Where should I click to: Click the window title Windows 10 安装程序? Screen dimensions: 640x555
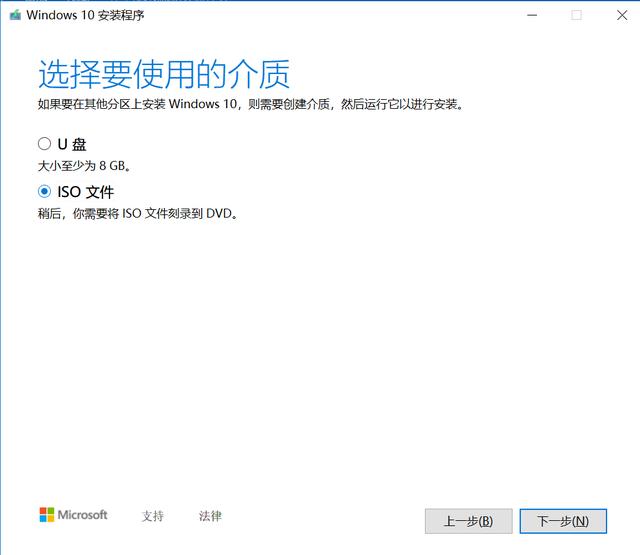[85, 16]
